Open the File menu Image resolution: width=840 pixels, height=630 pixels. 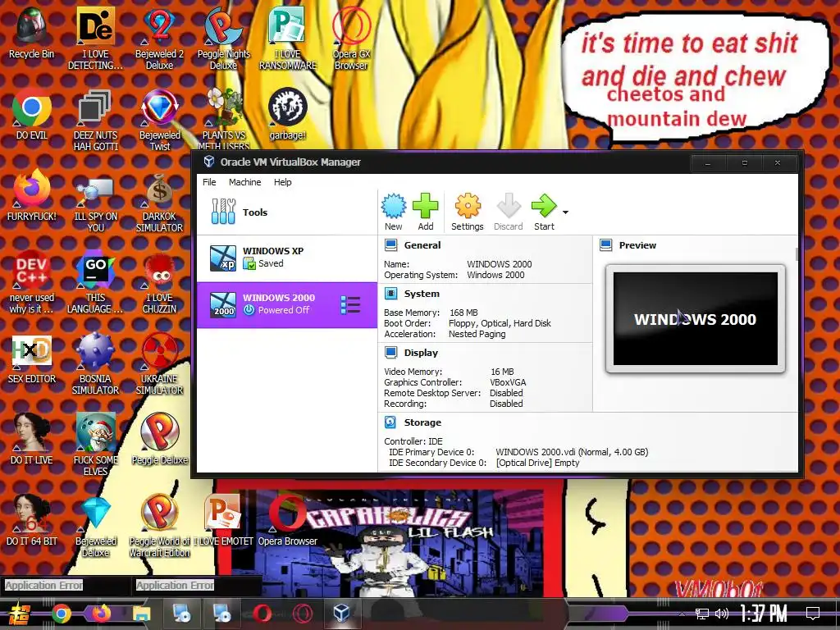point(209,182)
